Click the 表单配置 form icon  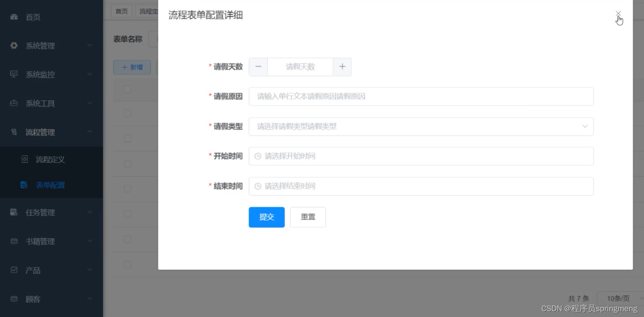point(24,185)
